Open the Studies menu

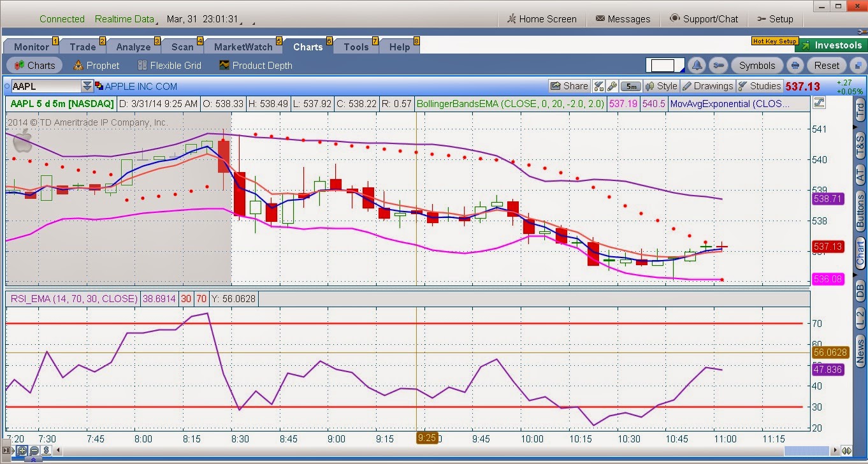tap(759, 86)
